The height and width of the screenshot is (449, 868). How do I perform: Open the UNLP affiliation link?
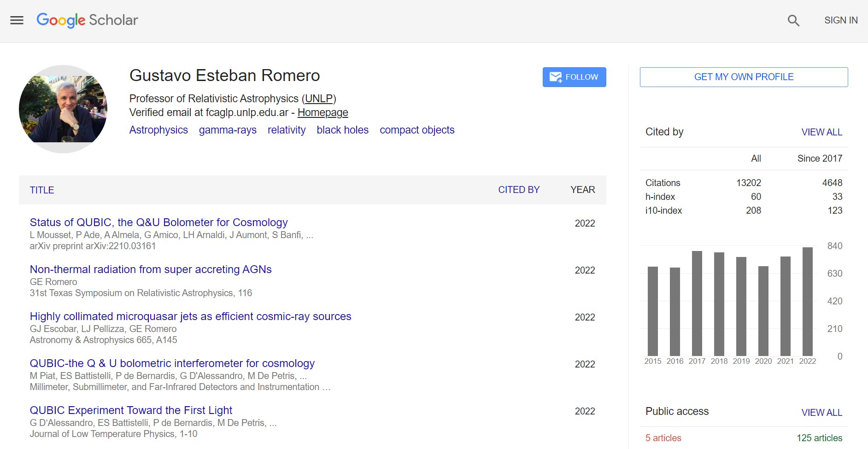click(x=319, y=99)
